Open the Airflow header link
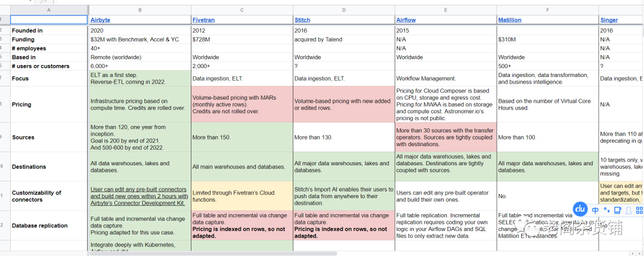Viewport: 644px width, 256px height. click(x=406, y=20)
